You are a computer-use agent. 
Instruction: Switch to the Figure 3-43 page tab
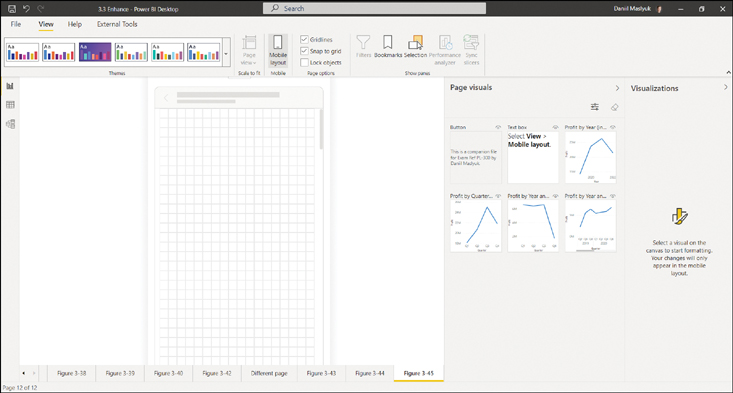tap(321, 373)
